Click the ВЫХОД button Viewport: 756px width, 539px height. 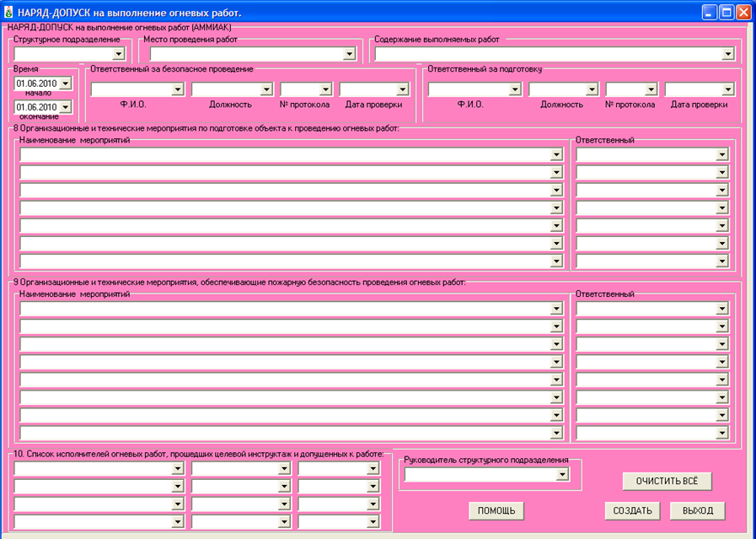click(698, 510)
